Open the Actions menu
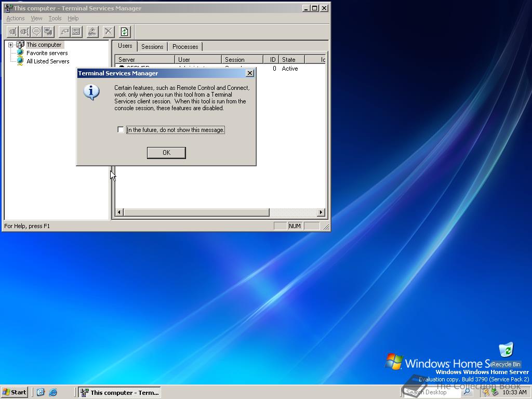Image resolution: width=532 pixels, height=399 pixels. (15, 18)
